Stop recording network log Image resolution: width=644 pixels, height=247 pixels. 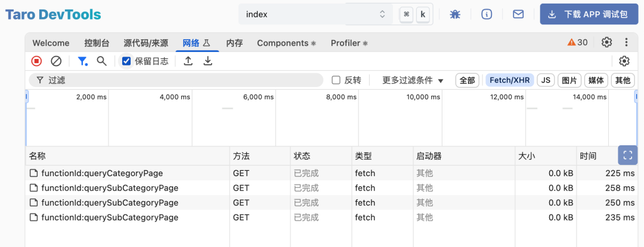[x=36, y=61]
